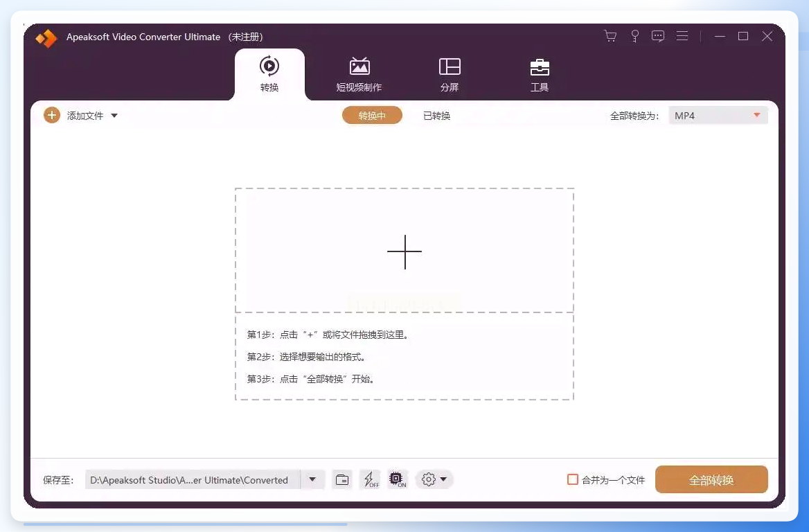Click the text '第3步：点击“全部转换”开始。'

point(310,380)
